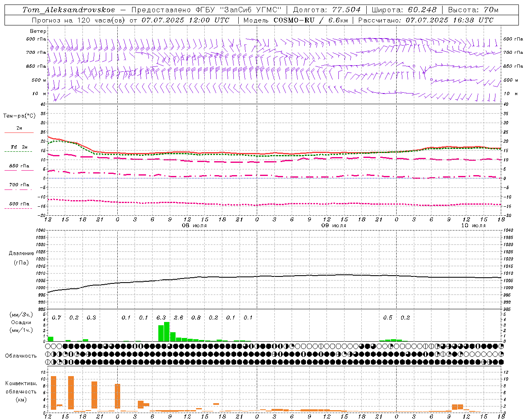
Task: Click the Td 2м dew point legend entry
Action: pos(19,148)
